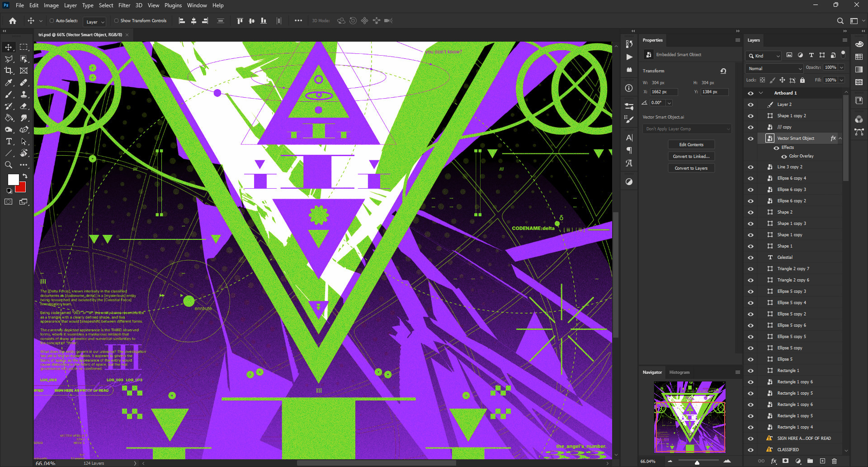Select the Brush tool
The width and height of the screenshot is (868, 467).
coord(9,94)
